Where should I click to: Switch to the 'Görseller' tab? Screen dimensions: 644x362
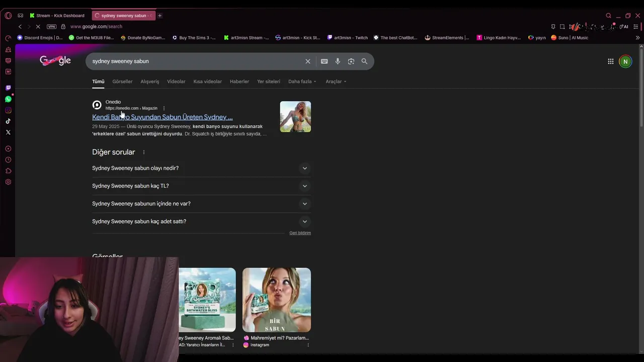[x=122, y=81]
